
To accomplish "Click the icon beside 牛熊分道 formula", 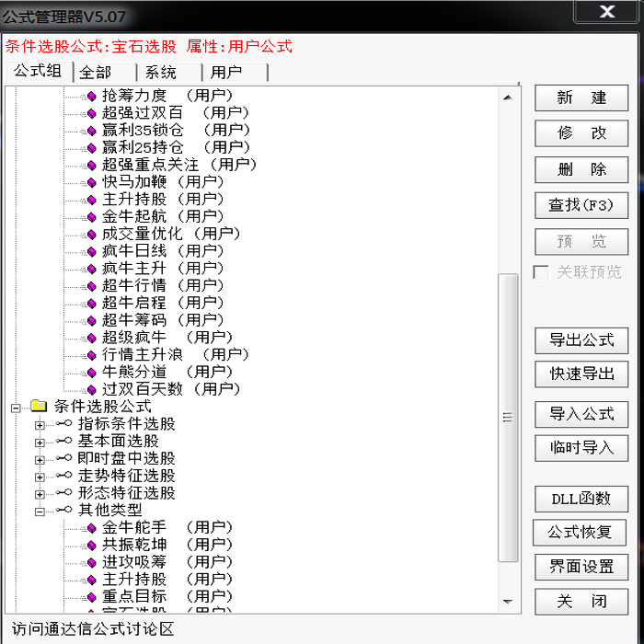I will point(91,373).
